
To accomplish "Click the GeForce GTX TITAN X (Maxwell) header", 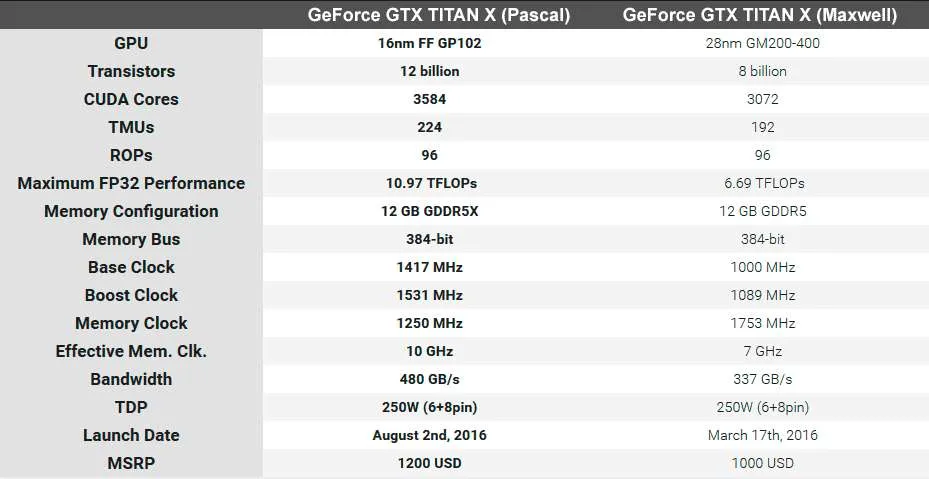I will click(760, 15).
